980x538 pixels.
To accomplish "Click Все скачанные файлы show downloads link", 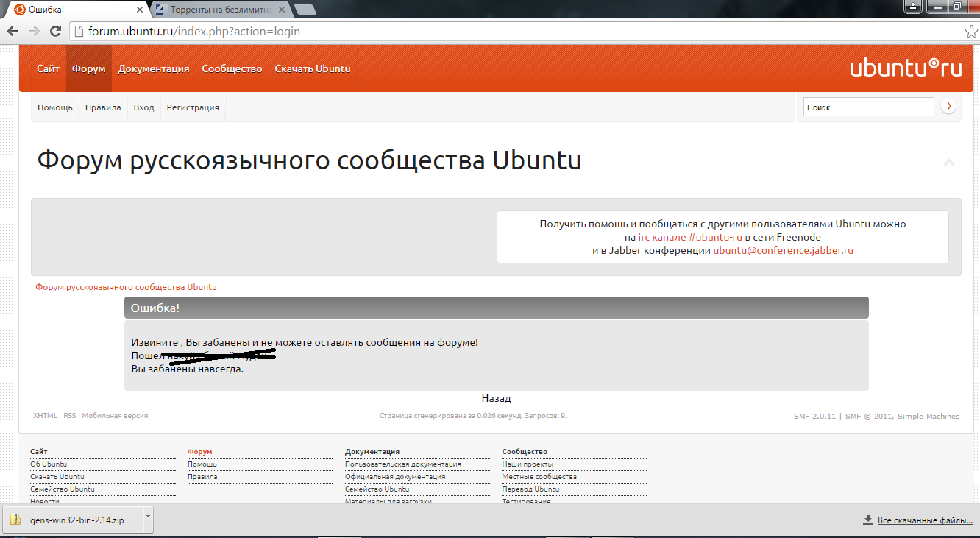I will point(925,520).
